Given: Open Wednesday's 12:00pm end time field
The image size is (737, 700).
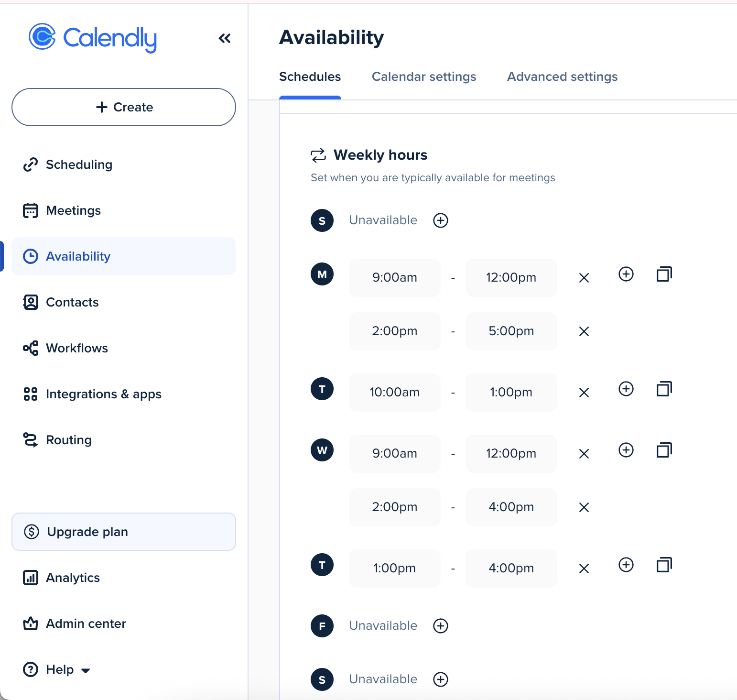Looking at the screenshot, I should click(x=511, y=454).
